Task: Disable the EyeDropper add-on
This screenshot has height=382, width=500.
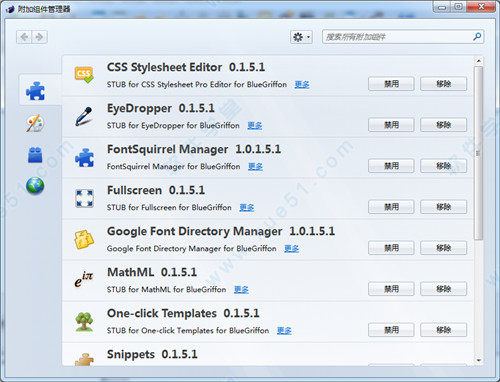Action: point(391,125)
